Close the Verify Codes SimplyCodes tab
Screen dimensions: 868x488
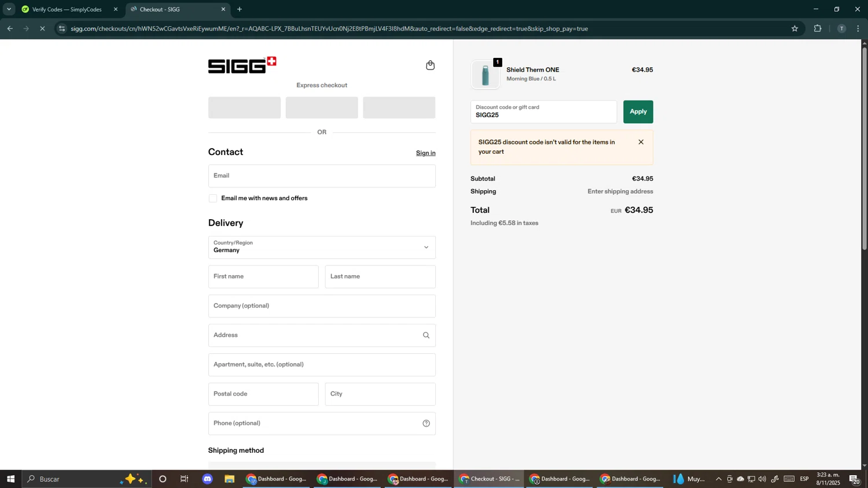(x=115, y=9)
